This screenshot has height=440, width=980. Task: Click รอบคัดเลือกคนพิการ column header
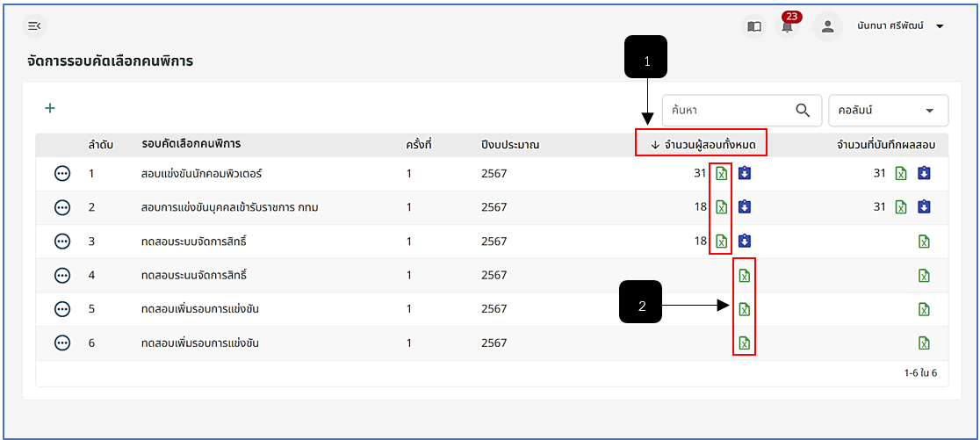click(191, 144)
